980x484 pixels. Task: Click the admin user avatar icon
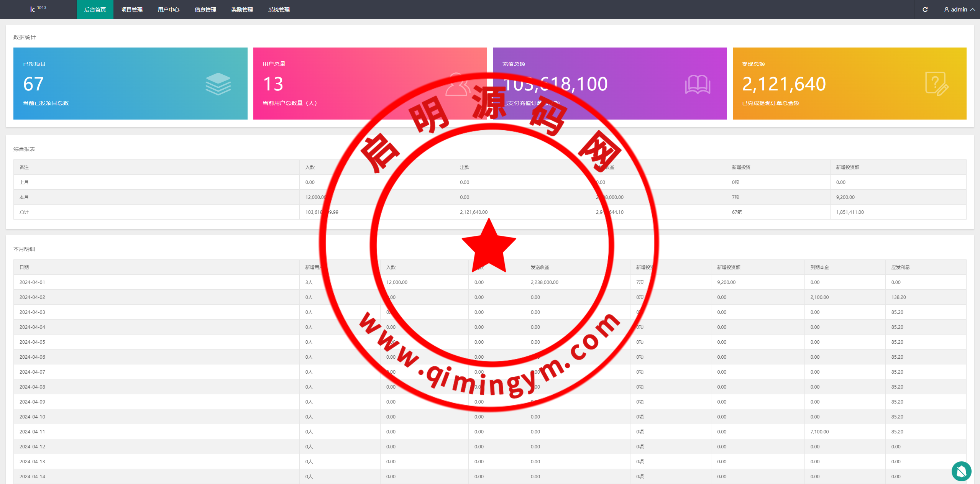pos(946,10)
